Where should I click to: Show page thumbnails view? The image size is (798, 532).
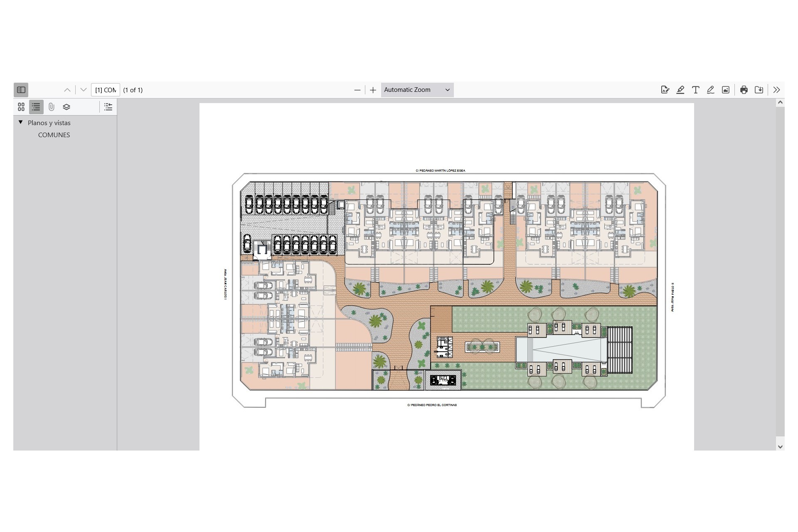[21, 107]
